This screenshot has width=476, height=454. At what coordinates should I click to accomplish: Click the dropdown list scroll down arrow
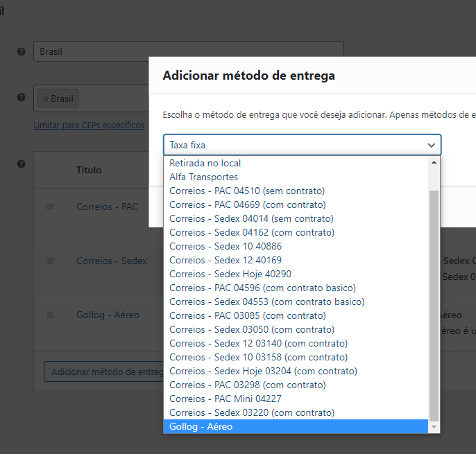click(x=434, y=428)
